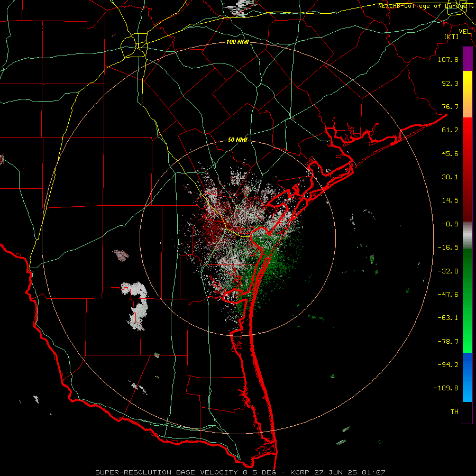Click the -63.1 velocity scale value
Viewport: 476px width, 476px height.
(x=448, y=318)
